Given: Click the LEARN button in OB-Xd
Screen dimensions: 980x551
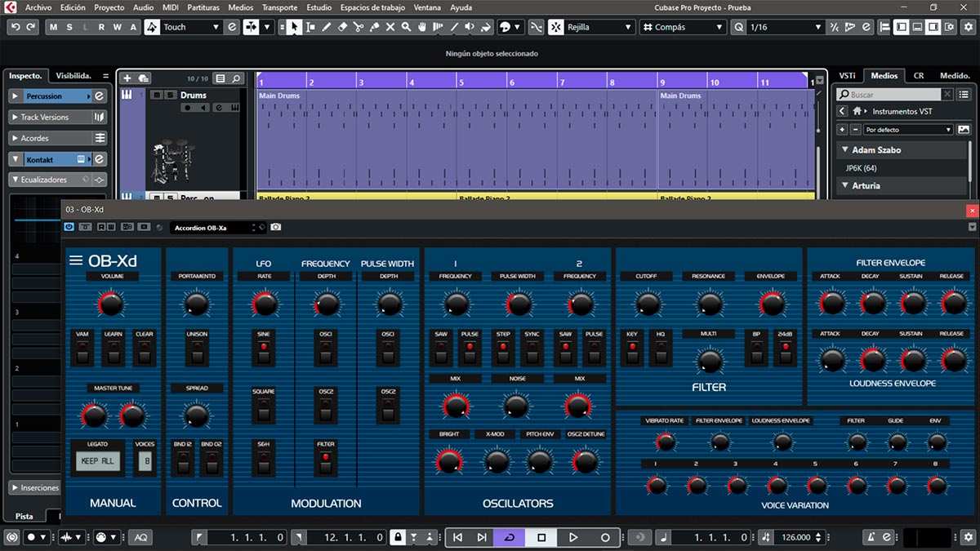Looking at the screenshot, I should pos(113,353).
